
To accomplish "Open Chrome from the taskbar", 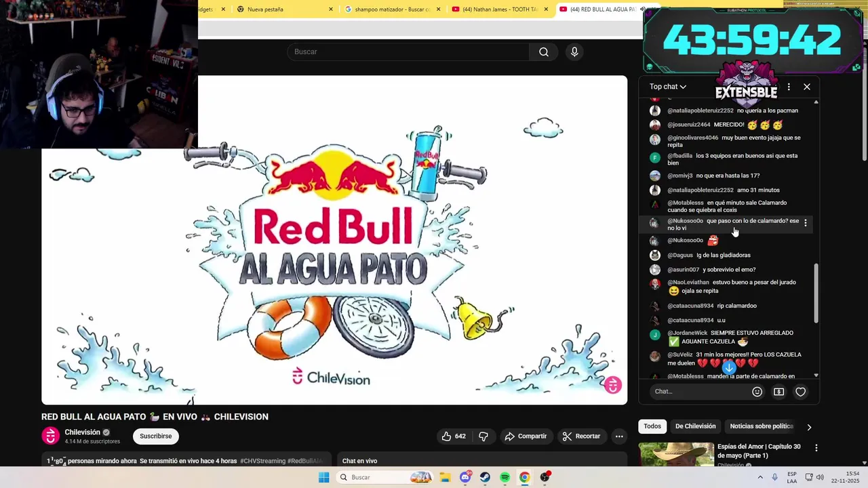I will 524,477.
